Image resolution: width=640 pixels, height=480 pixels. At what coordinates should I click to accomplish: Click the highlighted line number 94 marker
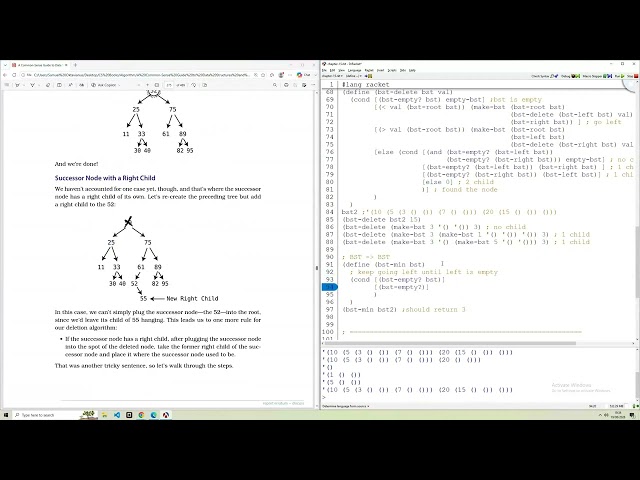330,287
